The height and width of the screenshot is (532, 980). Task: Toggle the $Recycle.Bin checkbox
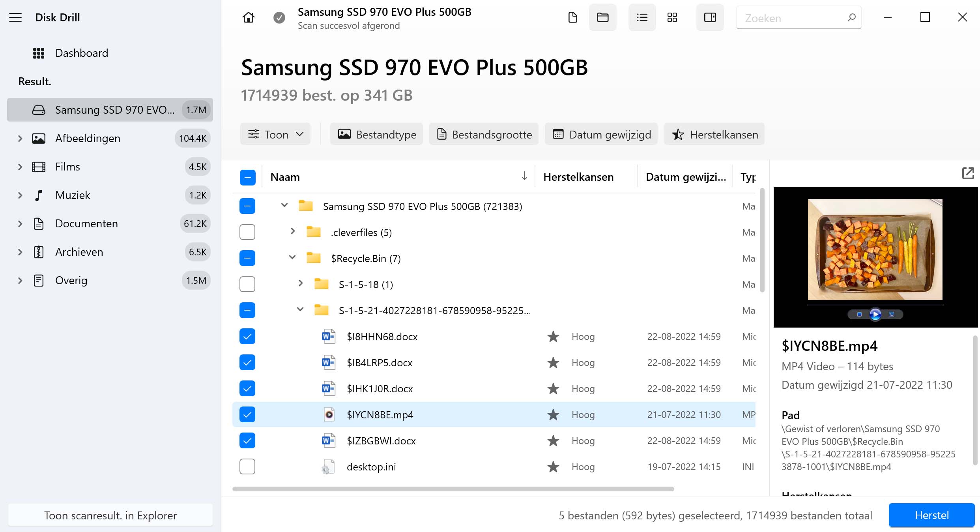[247, 258]
